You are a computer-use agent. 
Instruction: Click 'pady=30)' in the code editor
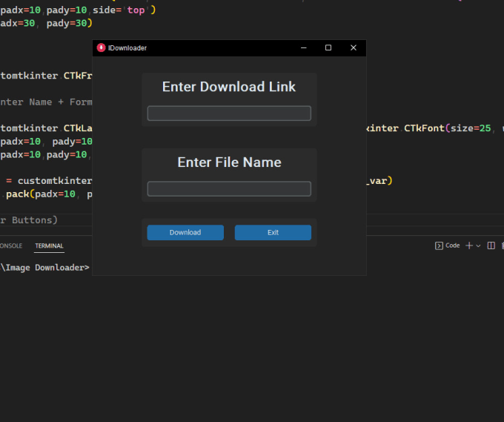[70, 23]
